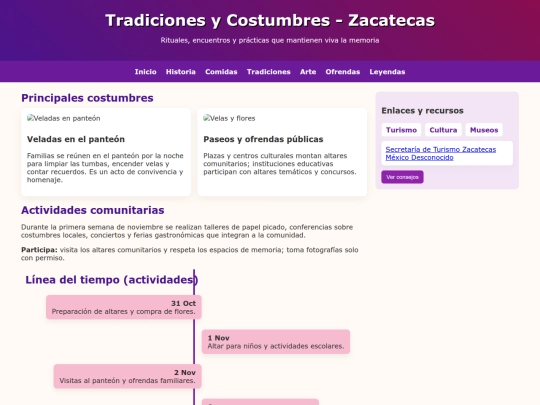Open the Leyendas page

click(x=387, y=72)
